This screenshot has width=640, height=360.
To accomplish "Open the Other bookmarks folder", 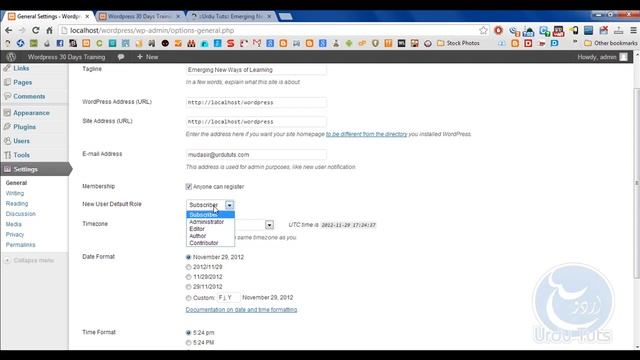I will pyautogui.click(x=611, y=43).
